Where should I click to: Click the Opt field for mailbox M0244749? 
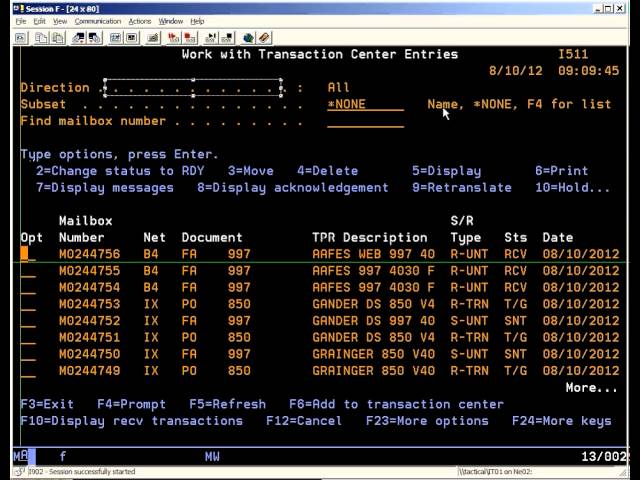[28, 371]
